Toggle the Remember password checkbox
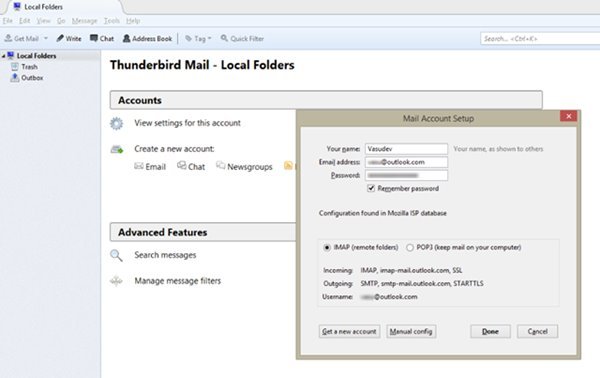Image resolution: width=600 pixels, height=378 pixels. pos(371,188)
